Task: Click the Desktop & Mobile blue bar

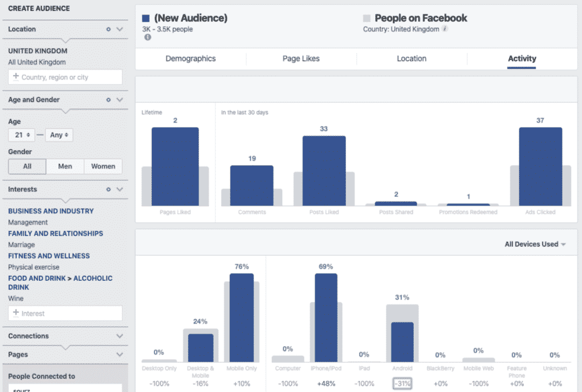Action: (x=200, y=348)
